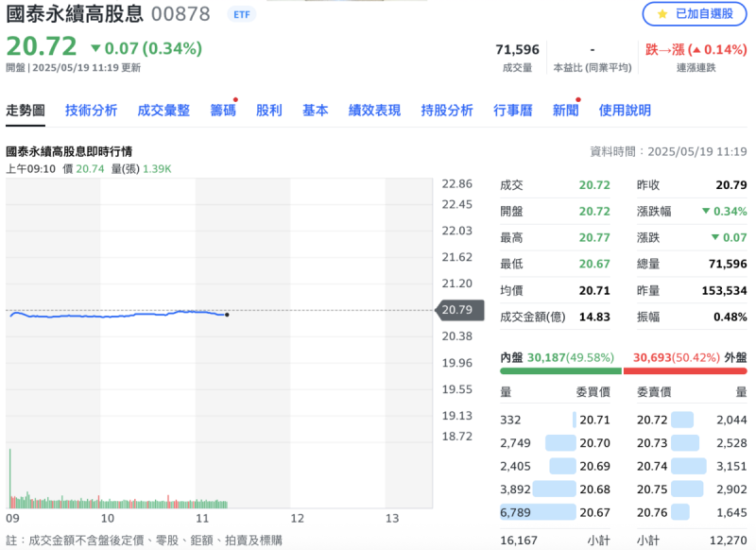Click the red 外盤 ratio bar
756x550 pixels.
pos(685,371)
